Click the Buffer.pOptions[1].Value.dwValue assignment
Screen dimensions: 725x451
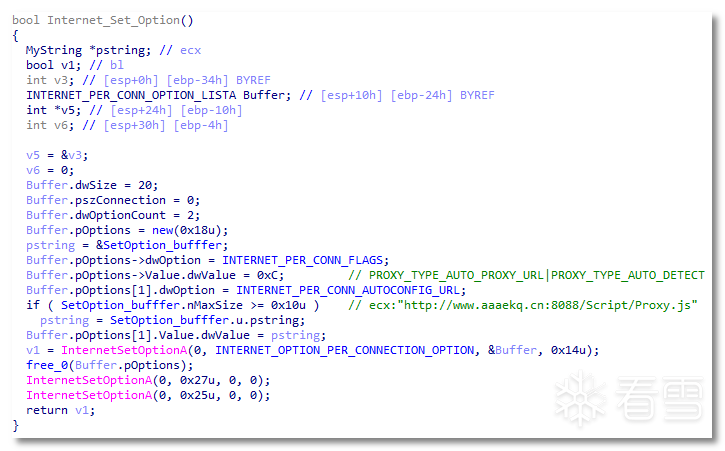[176, 335]
